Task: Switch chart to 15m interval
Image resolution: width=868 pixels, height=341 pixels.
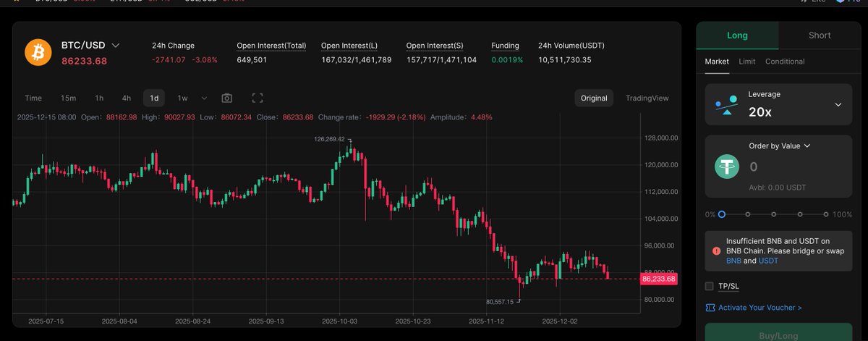Action: [x=69, y=98]
